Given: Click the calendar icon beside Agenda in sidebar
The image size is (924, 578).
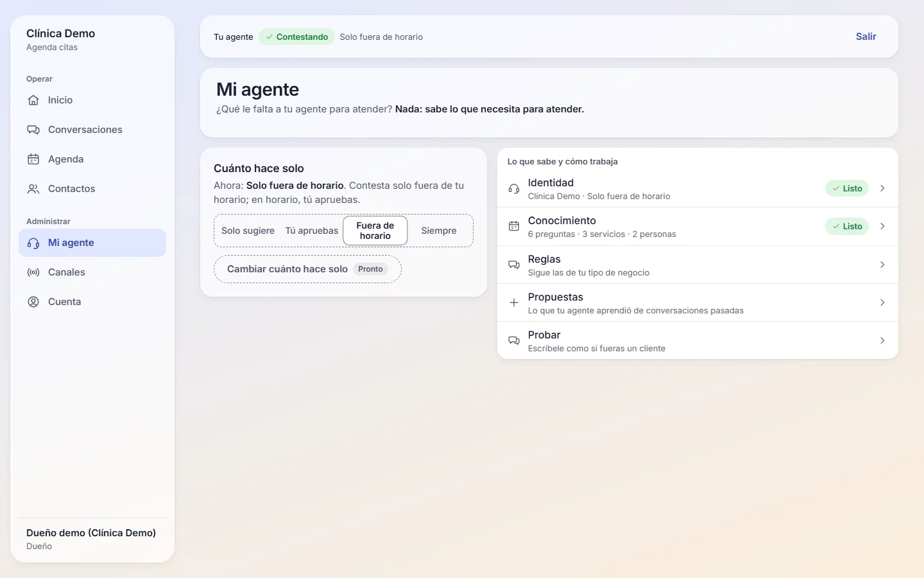Looking at the screenshot, I should pos(33,159).
